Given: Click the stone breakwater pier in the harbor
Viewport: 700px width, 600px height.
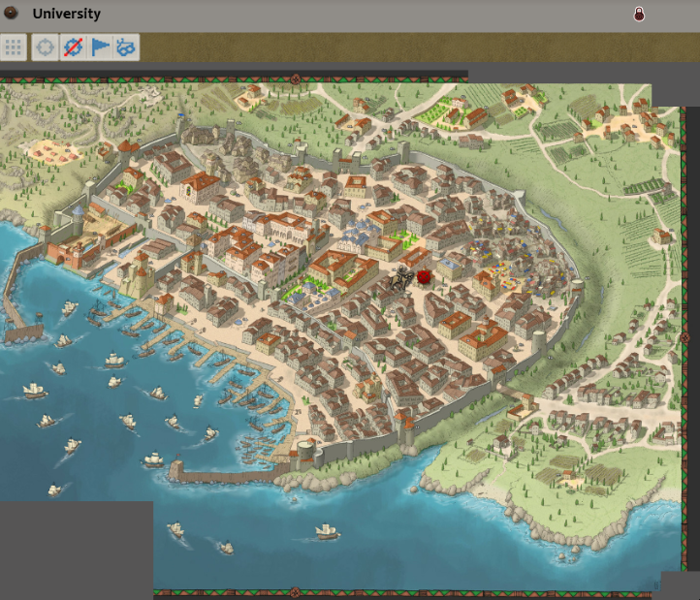Looking at the screenshot, I should 221,476.
